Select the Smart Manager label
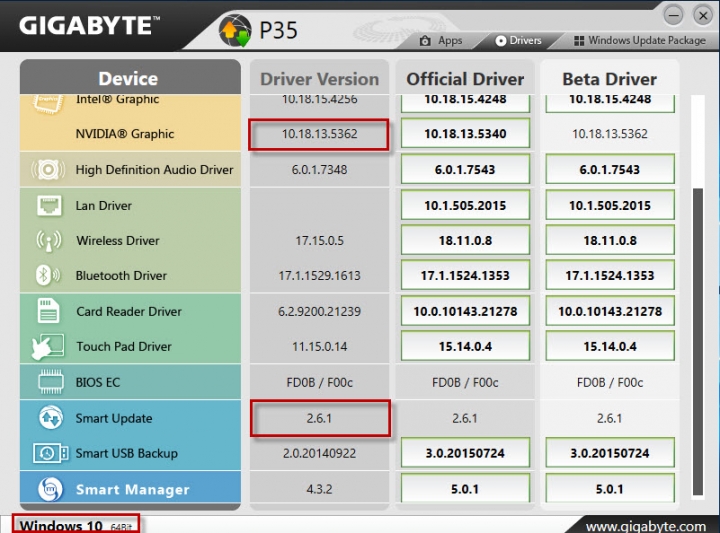 coord(132,489)
